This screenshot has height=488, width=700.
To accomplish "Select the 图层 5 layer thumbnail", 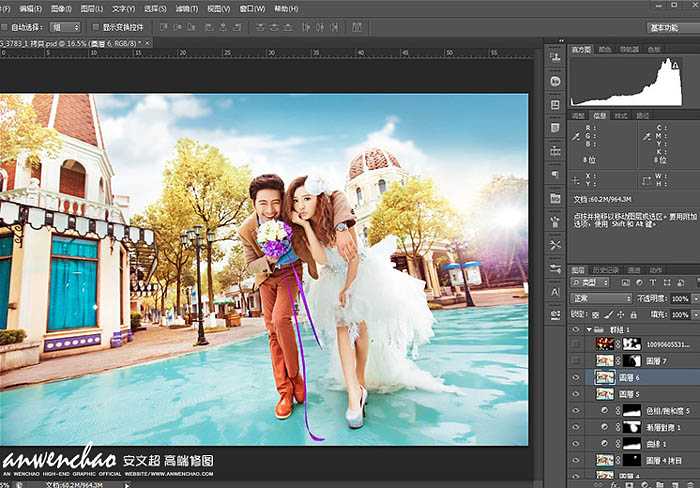I will (604, 394).
